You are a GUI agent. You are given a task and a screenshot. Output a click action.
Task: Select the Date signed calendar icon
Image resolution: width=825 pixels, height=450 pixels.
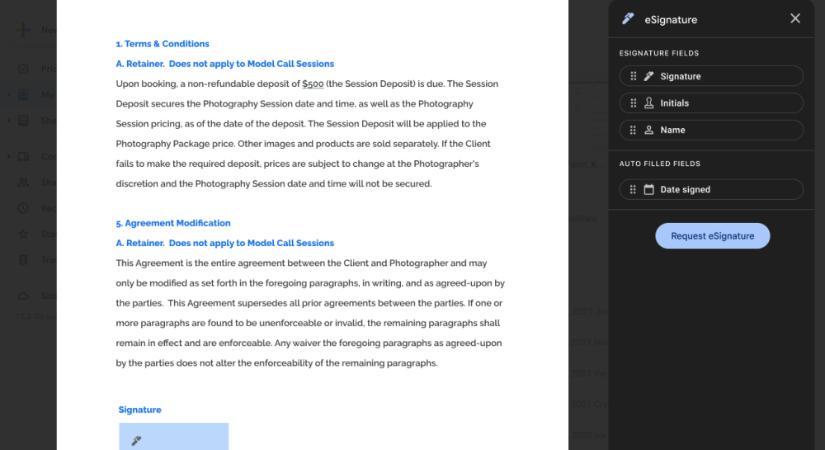[649, 189]
